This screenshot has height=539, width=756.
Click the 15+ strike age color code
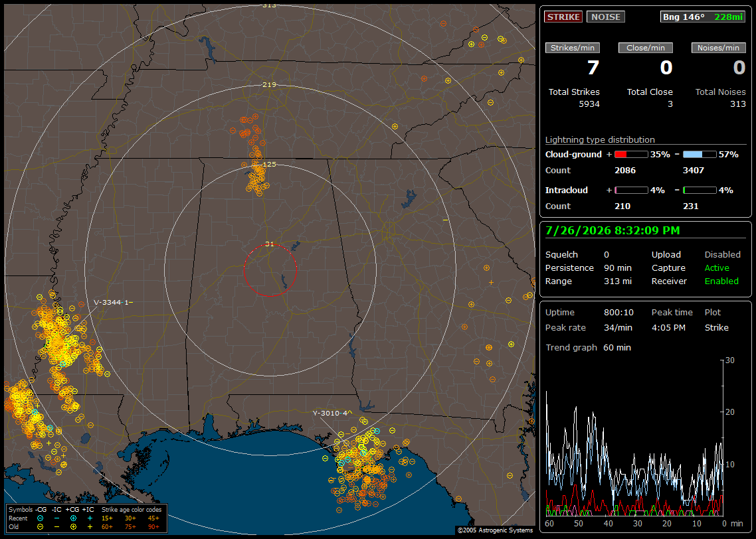click(x=107, y=518)
